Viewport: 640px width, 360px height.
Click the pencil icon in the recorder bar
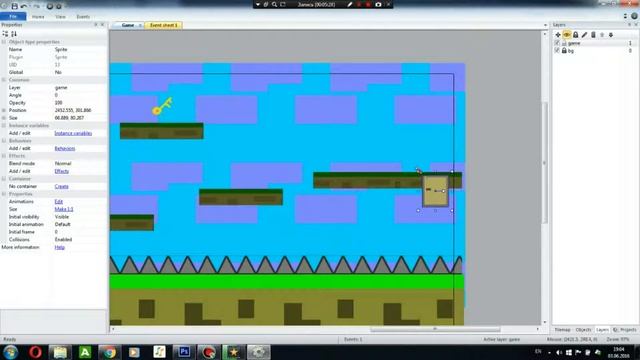point(349,4)
